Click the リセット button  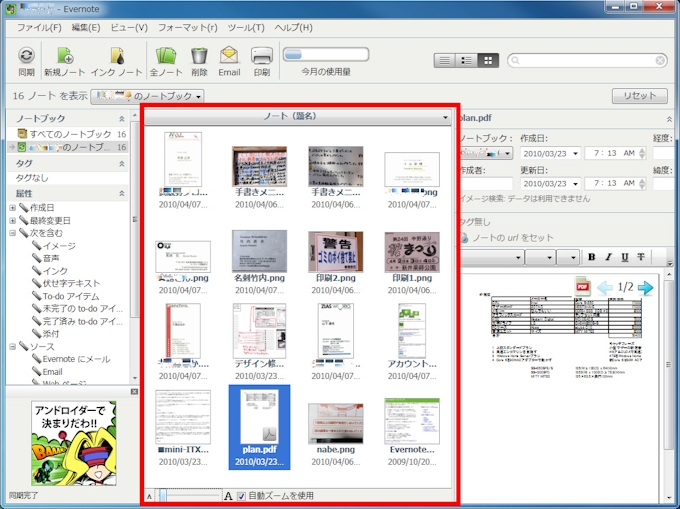(x=639, y=96)
